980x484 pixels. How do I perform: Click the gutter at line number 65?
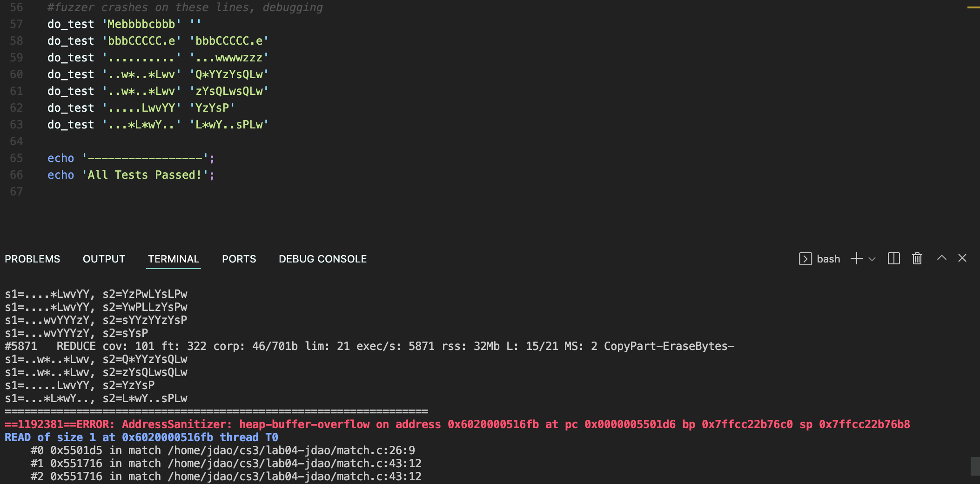(16, 158)
